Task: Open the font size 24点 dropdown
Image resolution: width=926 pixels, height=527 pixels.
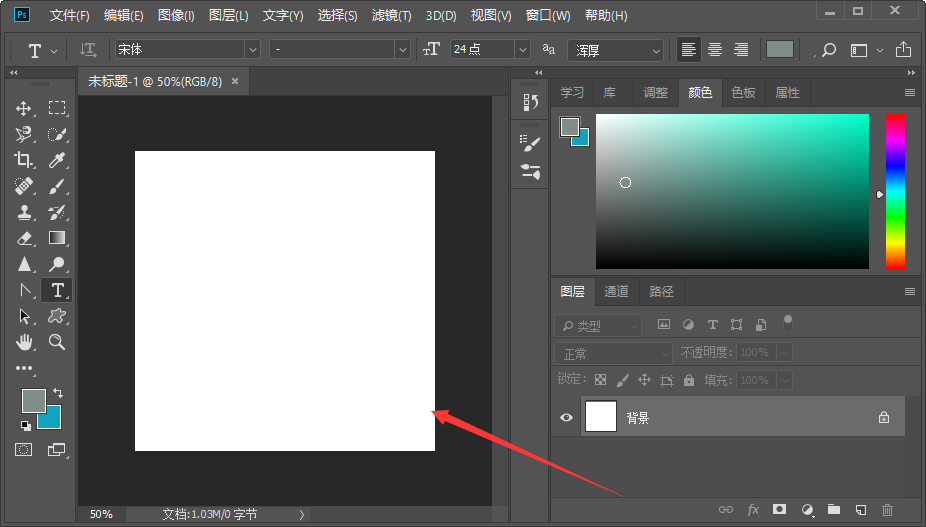Action: coord(523,50)
